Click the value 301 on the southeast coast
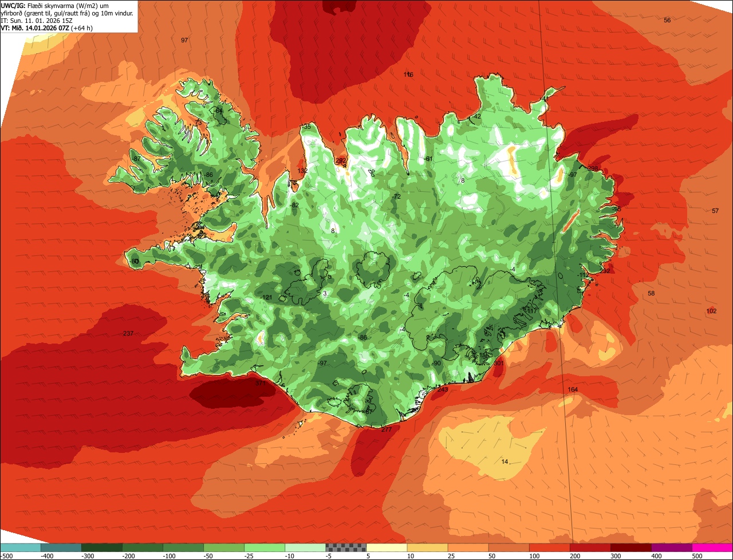 coord(498,364)
